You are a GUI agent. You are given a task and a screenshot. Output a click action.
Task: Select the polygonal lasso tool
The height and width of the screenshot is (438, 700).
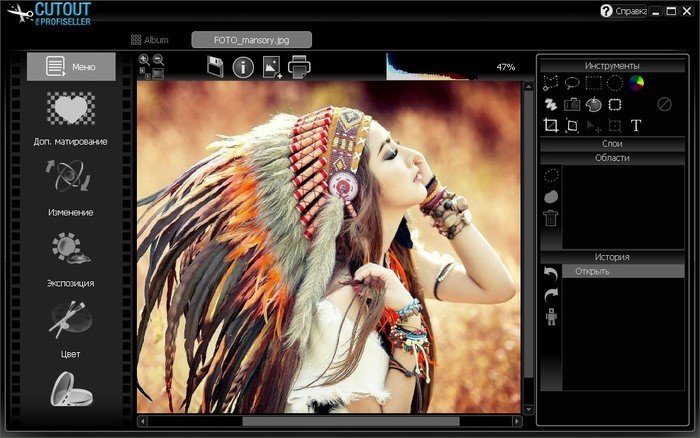(x=550, y=83)
